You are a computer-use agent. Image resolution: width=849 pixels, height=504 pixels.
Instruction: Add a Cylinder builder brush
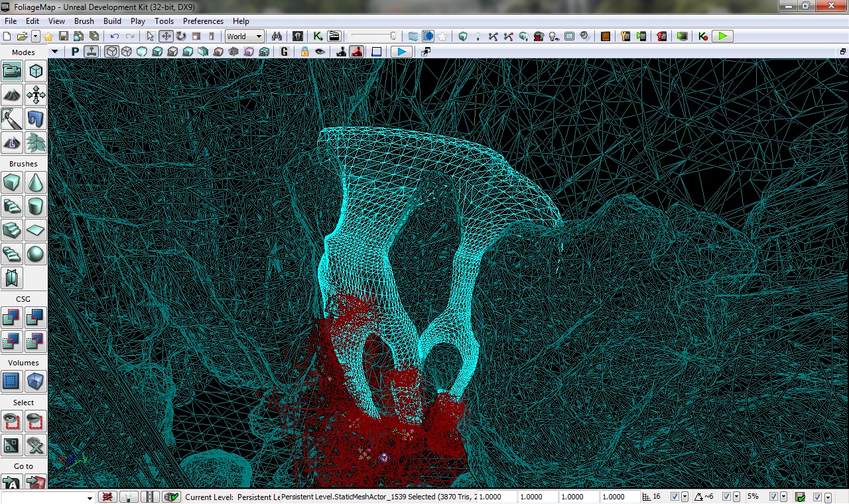click(36, 206)
